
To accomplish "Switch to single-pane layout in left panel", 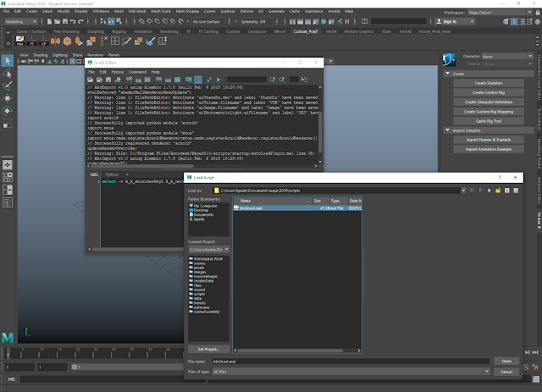I will (8, 165).
